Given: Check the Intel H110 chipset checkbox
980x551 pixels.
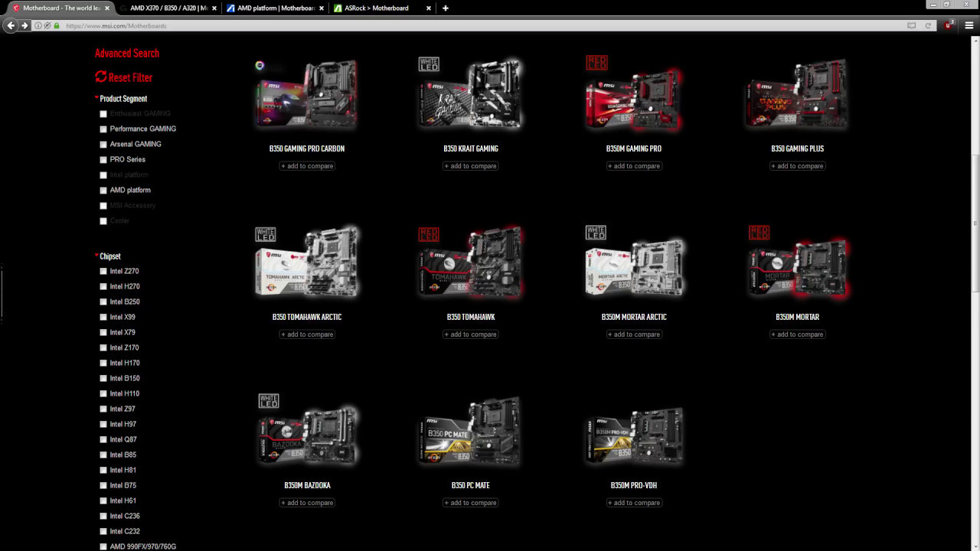Looking at the screenshot, I should point(103,394).
